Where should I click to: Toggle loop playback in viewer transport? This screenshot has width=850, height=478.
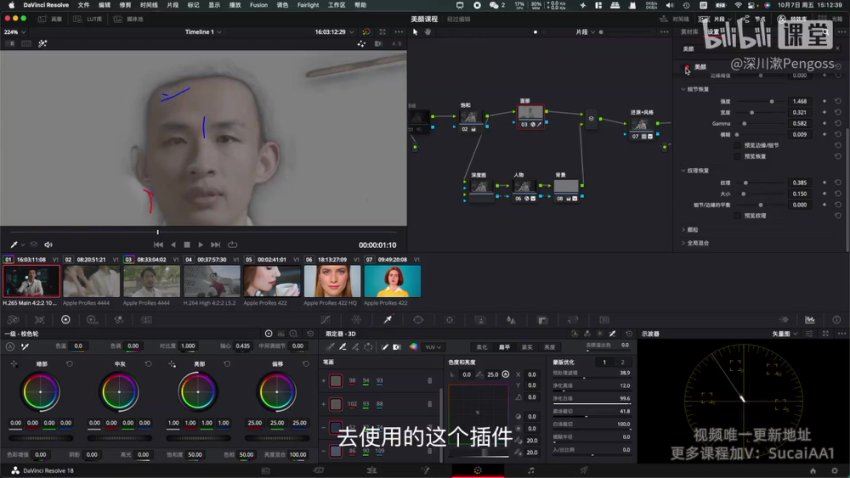point(233,245)
